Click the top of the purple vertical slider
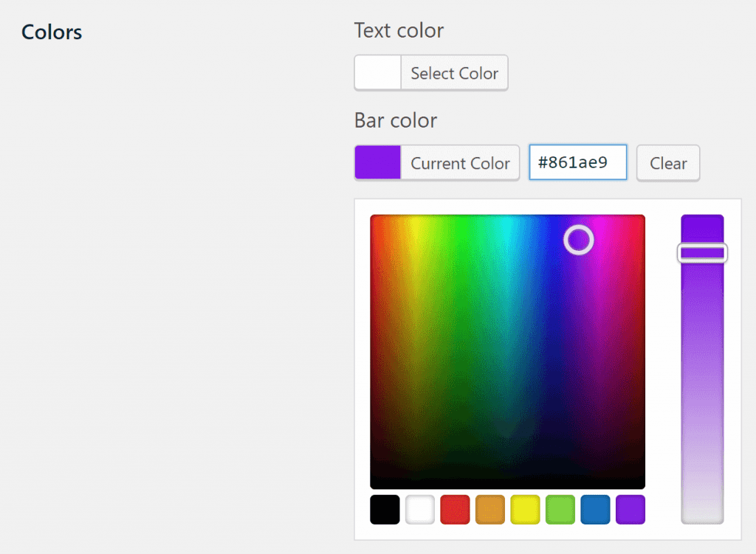This screenshot has height=554, width=756. [702, 221]
